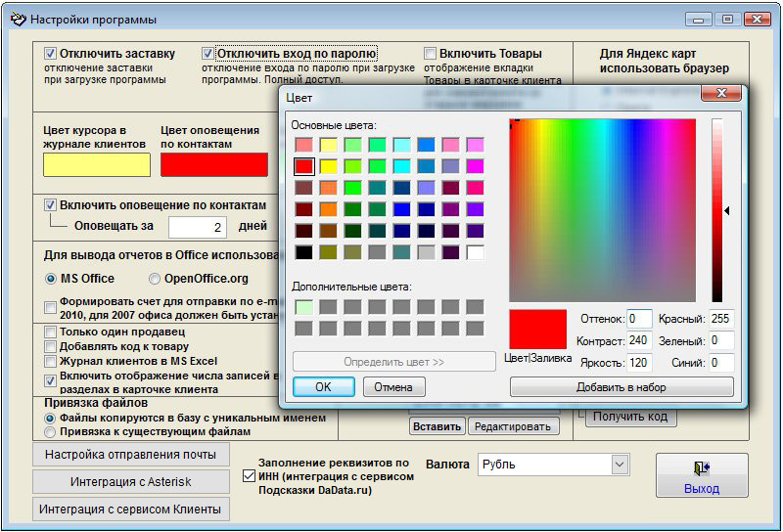Choose Привязка к существующим файлам option
The height and width of the screenshot is (532, 783).
pyautogui.click(x=51, y=431)
